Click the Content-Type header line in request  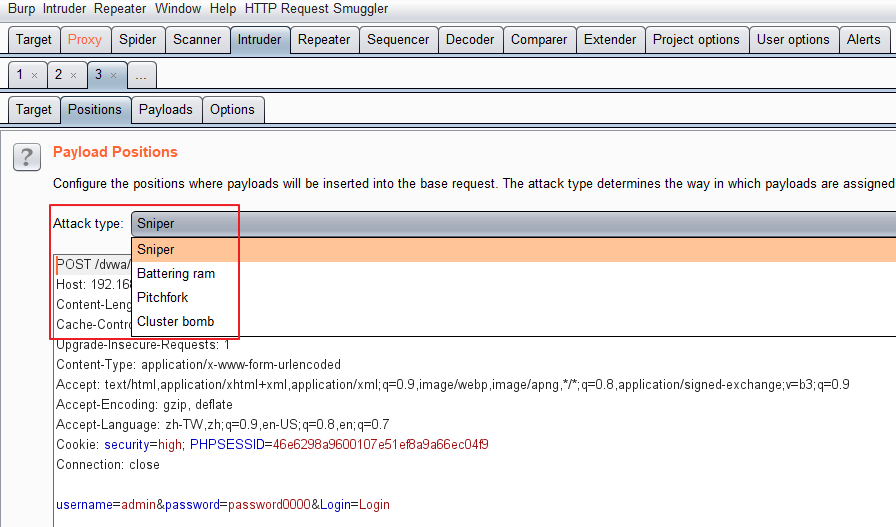point(198,365)
